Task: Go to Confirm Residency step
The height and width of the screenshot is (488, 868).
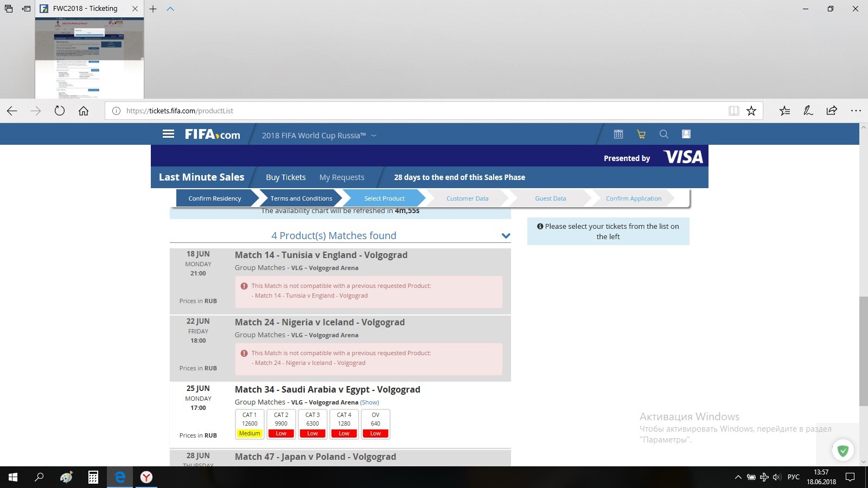Action: pyautogui.click(x=215, y=198)
